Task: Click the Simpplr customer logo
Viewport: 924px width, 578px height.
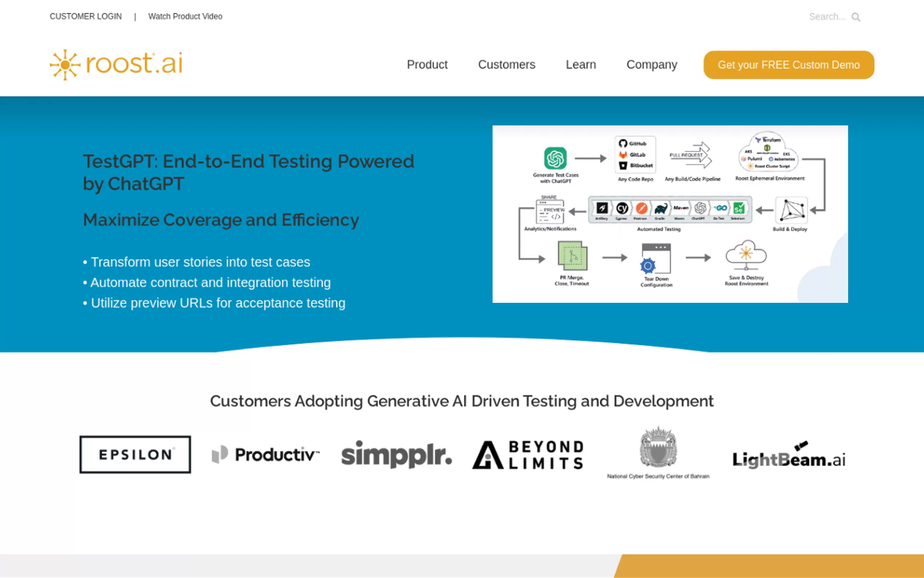Action: pos(397,455)
